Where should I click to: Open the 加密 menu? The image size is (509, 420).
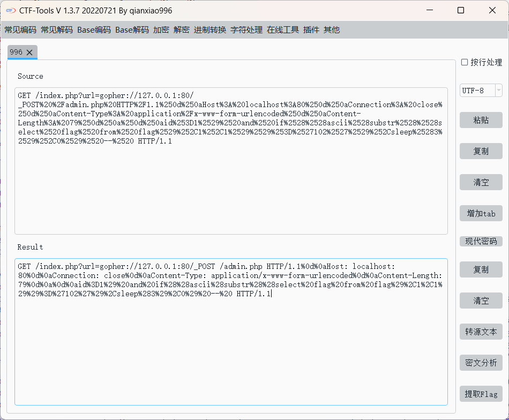161,30
